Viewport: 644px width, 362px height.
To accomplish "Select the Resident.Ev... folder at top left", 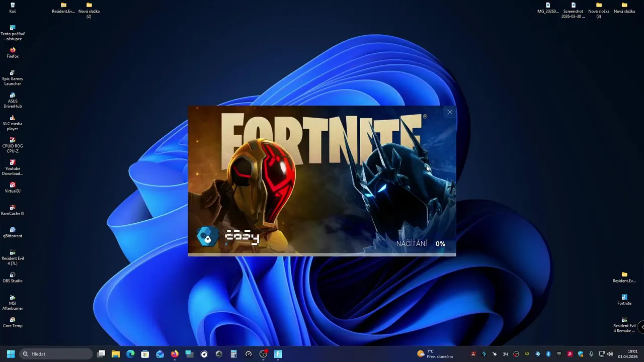I will click(x=63, y=8).
